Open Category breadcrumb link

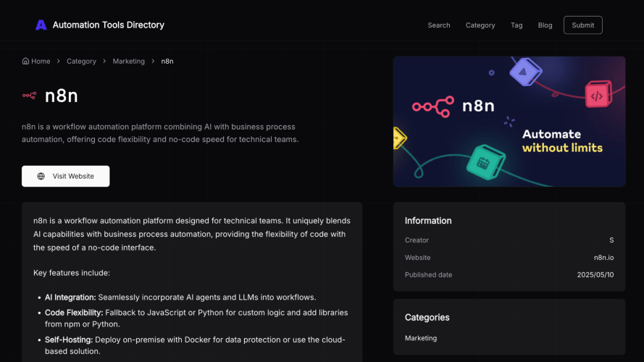81,61
